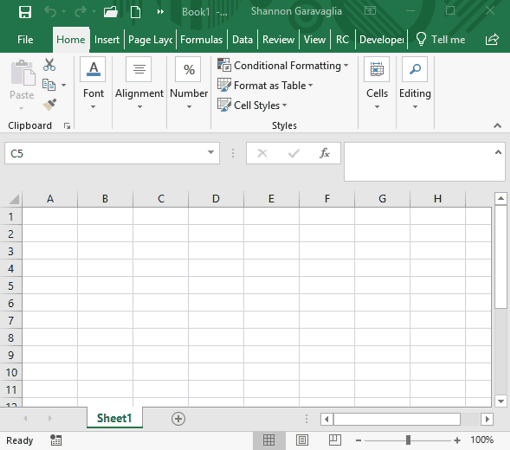Click the Format Painter brush icon
510x450 pixels.
49,104
